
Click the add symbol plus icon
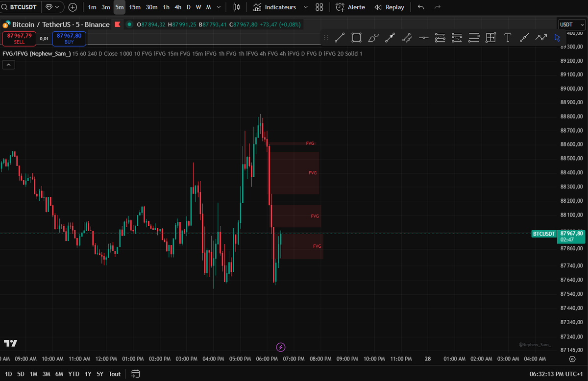[x=73, y=7]
